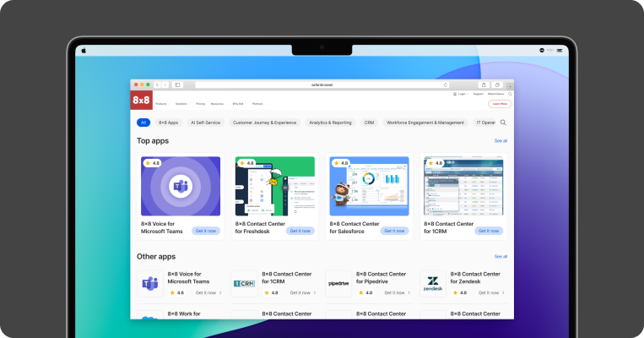The width and height of the screenshot is (644, 338).
Task: Open the 1CRM top app thumbnail
Action: (x=463, y=186)
